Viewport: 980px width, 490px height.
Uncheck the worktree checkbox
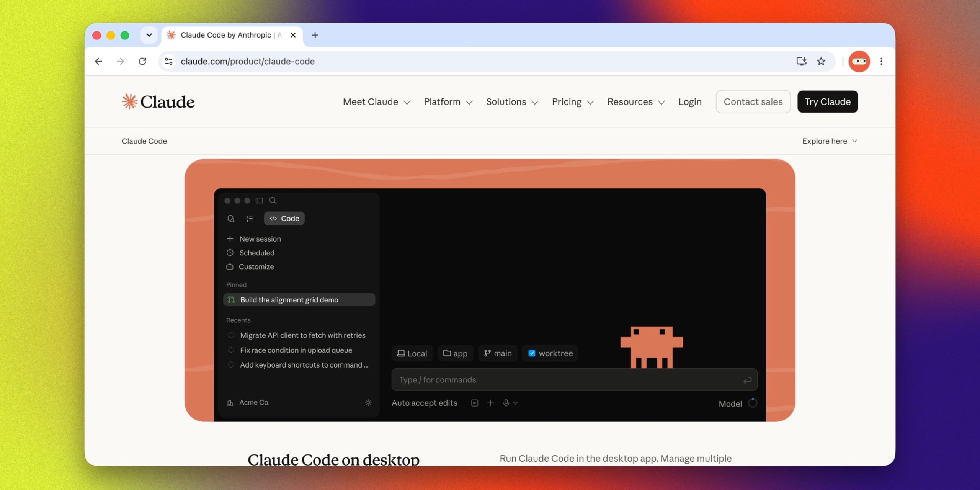pyautogui.click(x=532, y=353)
